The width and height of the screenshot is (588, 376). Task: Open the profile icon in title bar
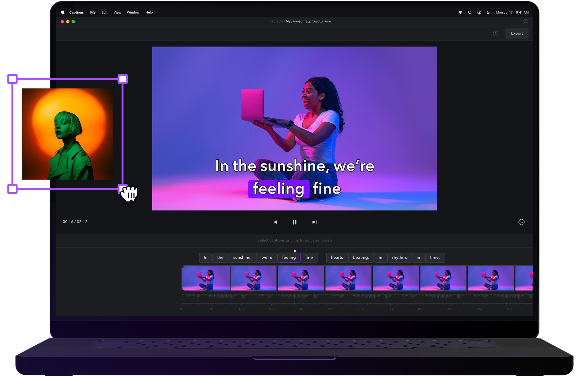point(525,22)
